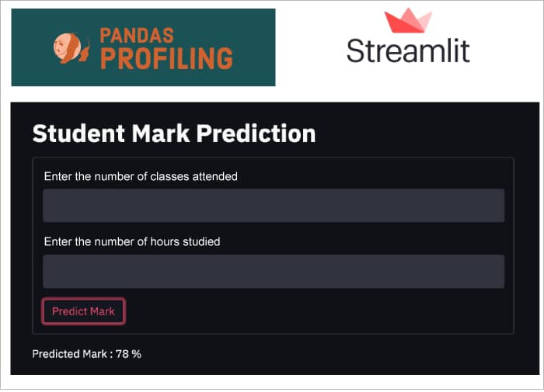544x392 pixels.
Task: Focus the classes attended input field
Action: [274, 206]
